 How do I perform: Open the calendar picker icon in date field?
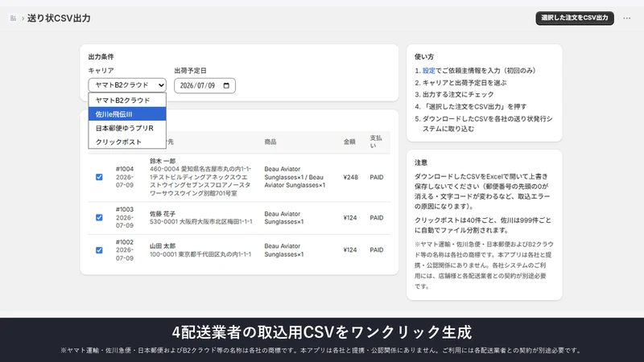(226, 85)
